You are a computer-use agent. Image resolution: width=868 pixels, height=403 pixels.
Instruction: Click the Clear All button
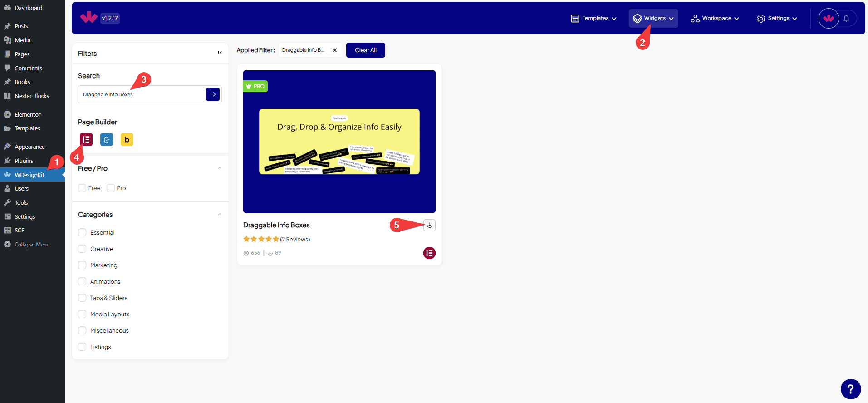tap(366, 50)
